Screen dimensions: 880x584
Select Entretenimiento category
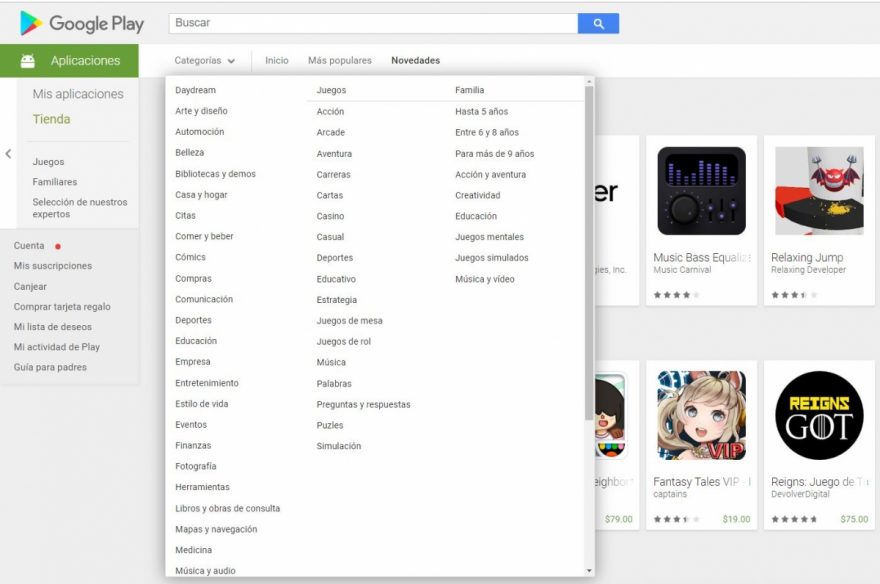tap(207, 383)
